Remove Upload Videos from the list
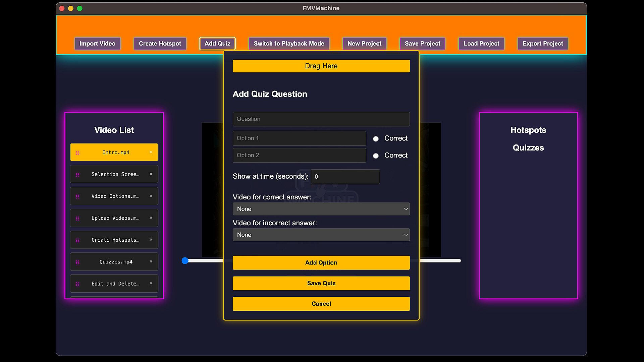 (x=151, y=218)
